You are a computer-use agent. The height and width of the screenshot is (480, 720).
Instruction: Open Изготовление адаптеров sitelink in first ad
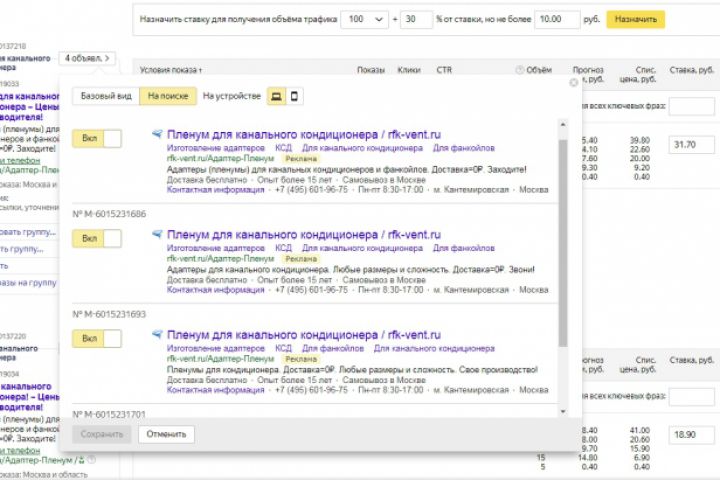tap(216, 148)
